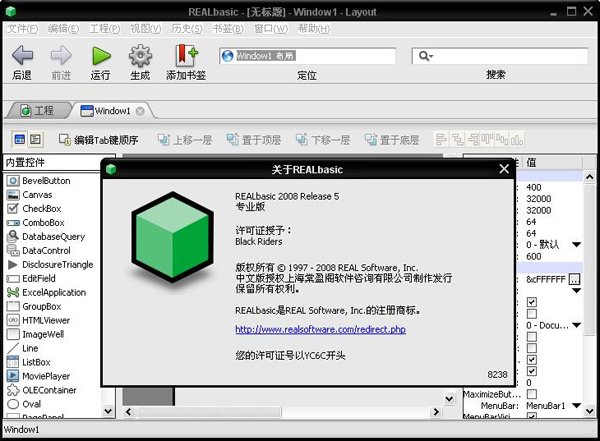The image size is (600, 441).
Task: Open the 书签(B) menu
Action: coord(228,29)
